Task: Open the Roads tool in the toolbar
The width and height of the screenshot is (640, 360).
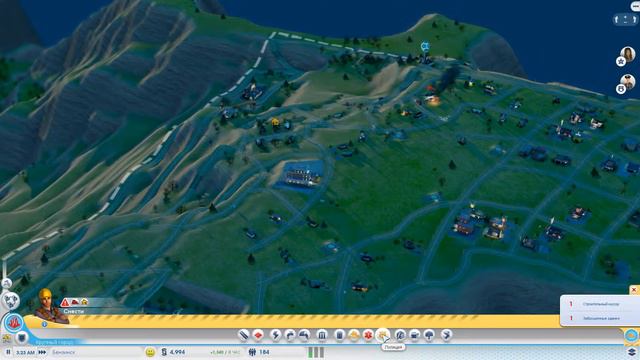Action: (243, 336)
